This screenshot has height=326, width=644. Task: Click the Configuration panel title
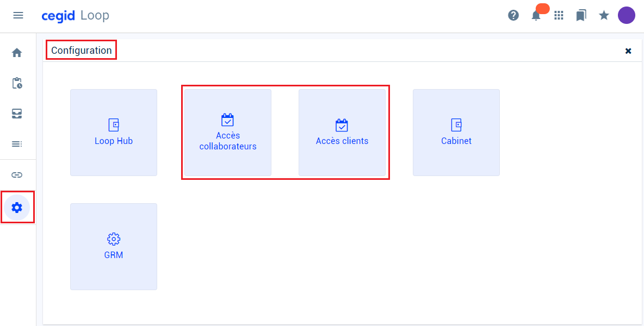(82, 51)
